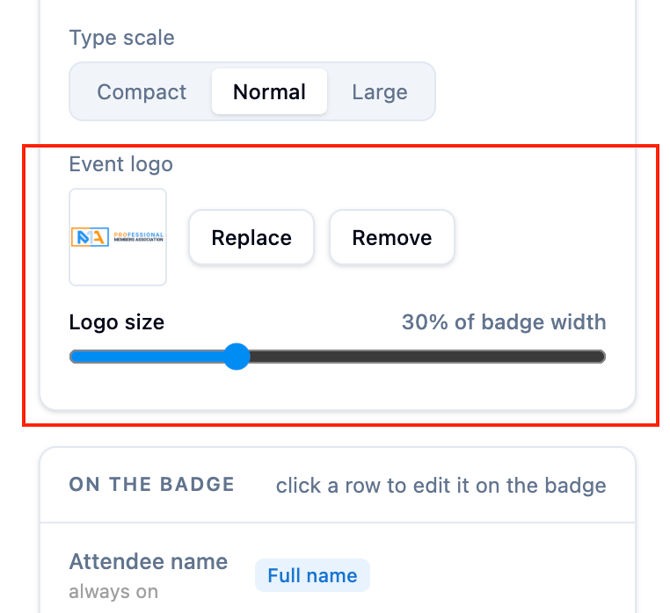The width and height of the screenshot is (670, 613).
Task: Click the dark unfilled part of Logo size slider
Action: point(427,356)
